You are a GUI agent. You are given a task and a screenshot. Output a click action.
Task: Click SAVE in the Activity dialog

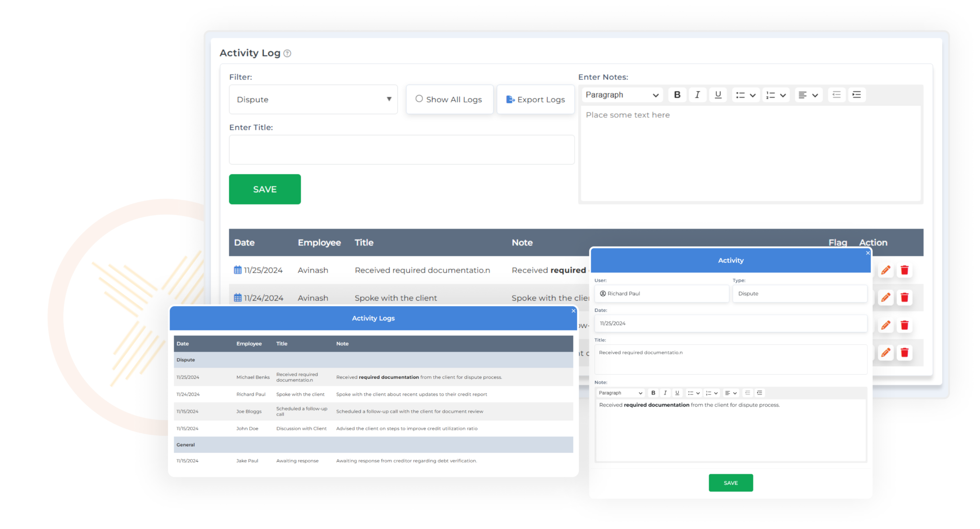point(730,483)
